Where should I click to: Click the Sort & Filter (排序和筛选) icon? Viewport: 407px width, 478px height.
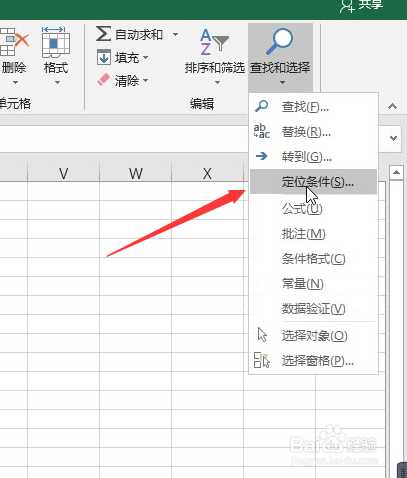214,42
